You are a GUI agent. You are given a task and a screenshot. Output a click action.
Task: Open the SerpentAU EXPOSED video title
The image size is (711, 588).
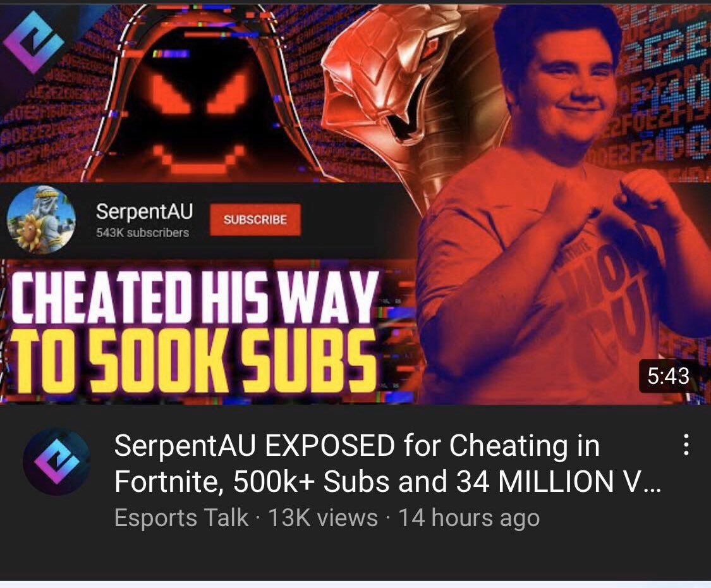(387, 463)
